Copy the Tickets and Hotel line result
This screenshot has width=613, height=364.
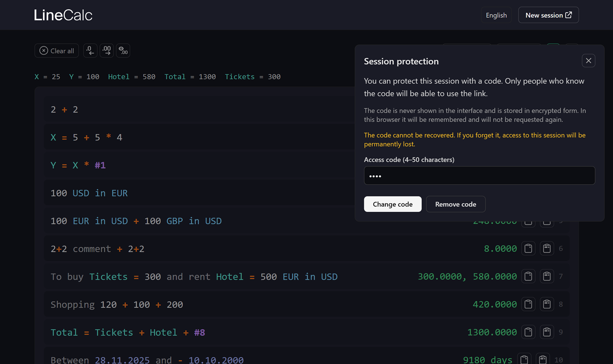click(x=528, y=276)
